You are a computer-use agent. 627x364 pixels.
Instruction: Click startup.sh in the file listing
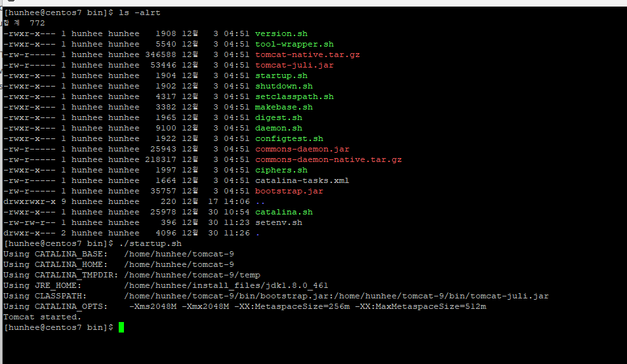click(x=281, y=75)
